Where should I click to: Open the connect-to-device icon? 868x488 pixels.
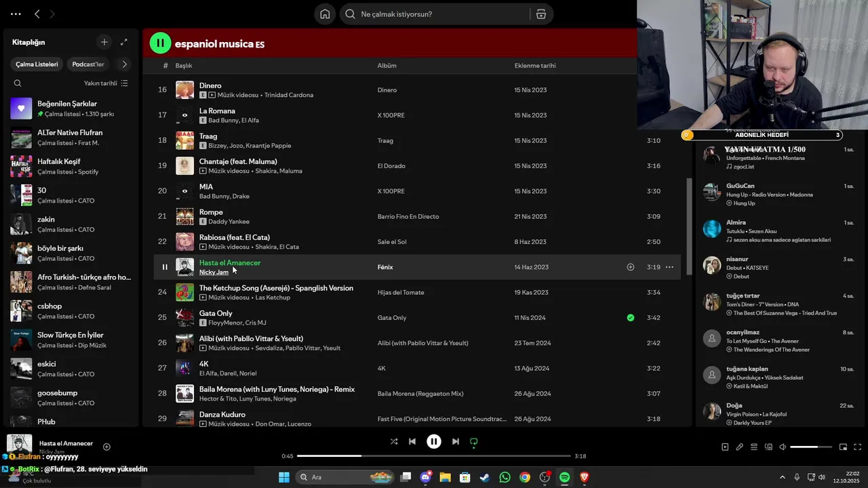point(768,447)
